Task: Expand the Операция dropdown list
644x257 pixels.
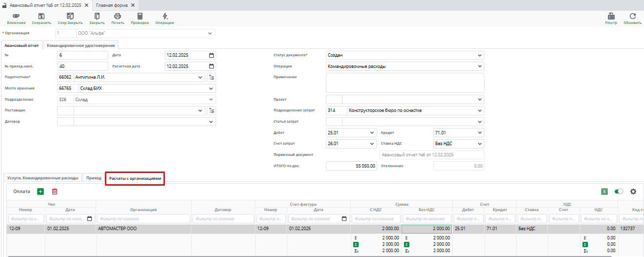Action: [x=480, y=66]
